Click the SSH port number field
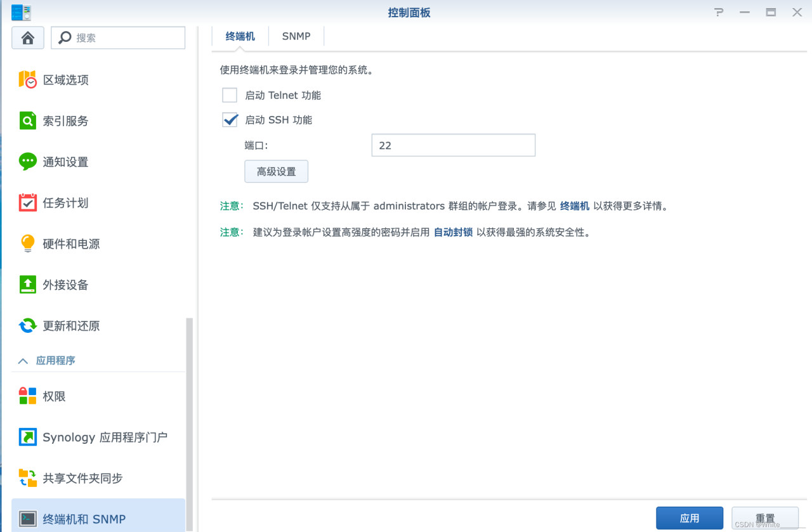 (x=453, y=145)
